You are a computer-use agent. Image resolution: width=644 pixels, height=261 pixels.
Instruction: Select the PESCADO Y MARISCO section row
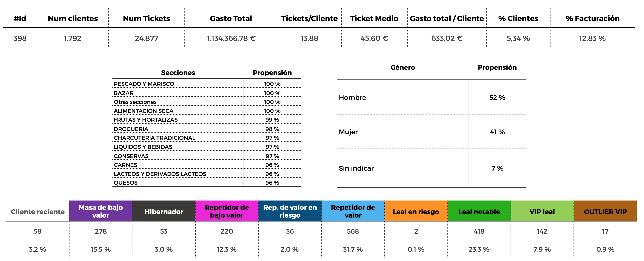(144, 84)
